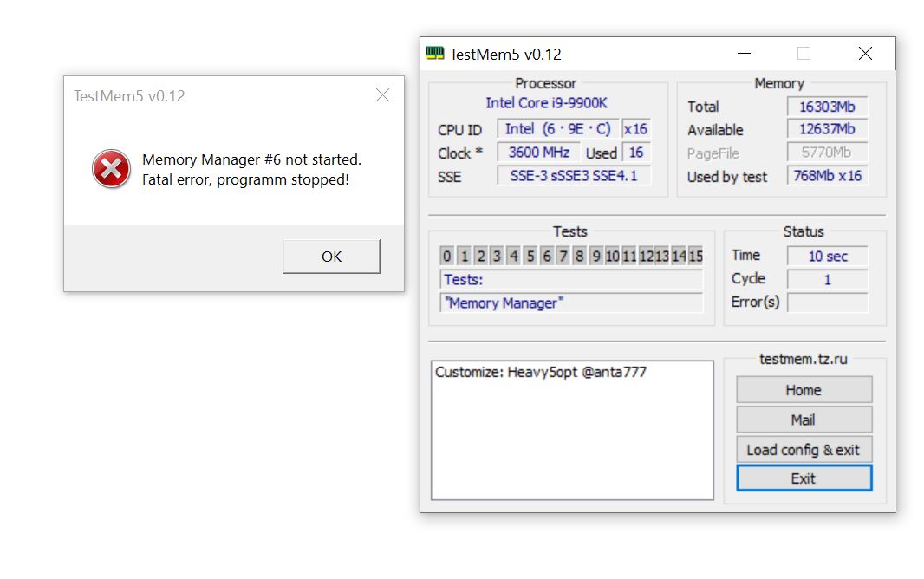This screenshot has height=579, width=924.
Task: Select test box number 9
Action: (596, 256)
